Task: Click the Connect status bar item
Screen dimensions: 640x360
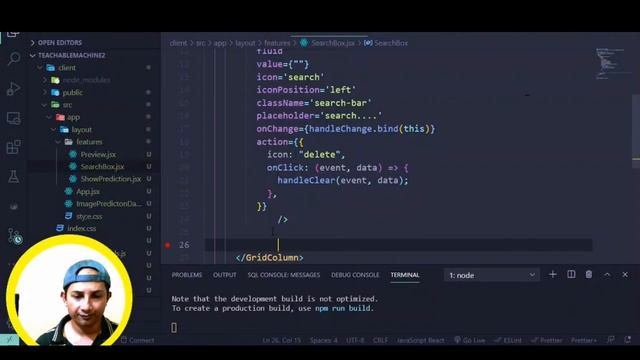Action: [x=138, y=340]
